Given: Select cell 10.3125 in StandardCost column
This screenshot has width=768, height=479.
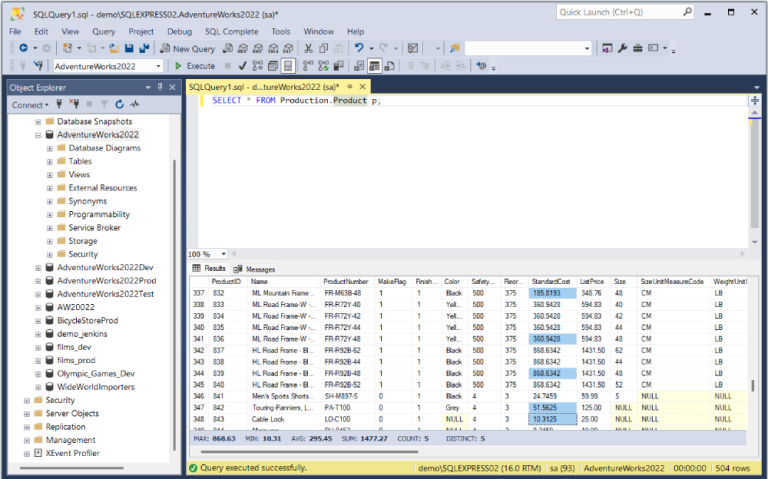Looking at the screenshot, I should coord(552,419).
